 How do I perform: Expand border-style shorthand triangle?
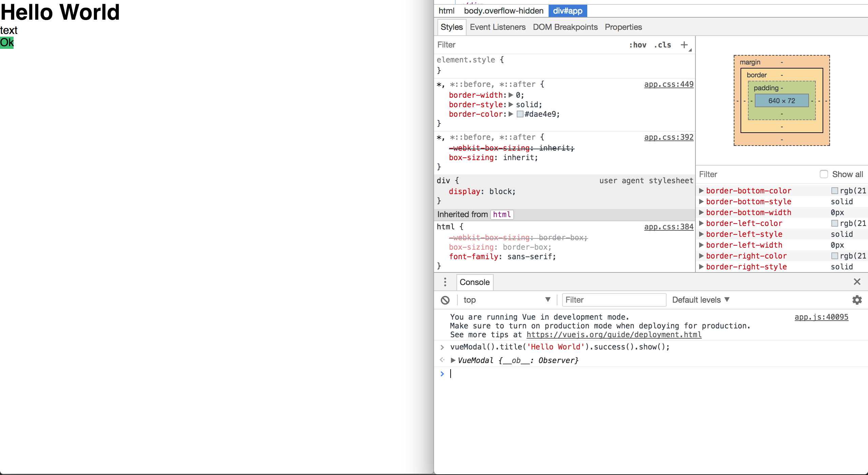click(x=511, y=104)
